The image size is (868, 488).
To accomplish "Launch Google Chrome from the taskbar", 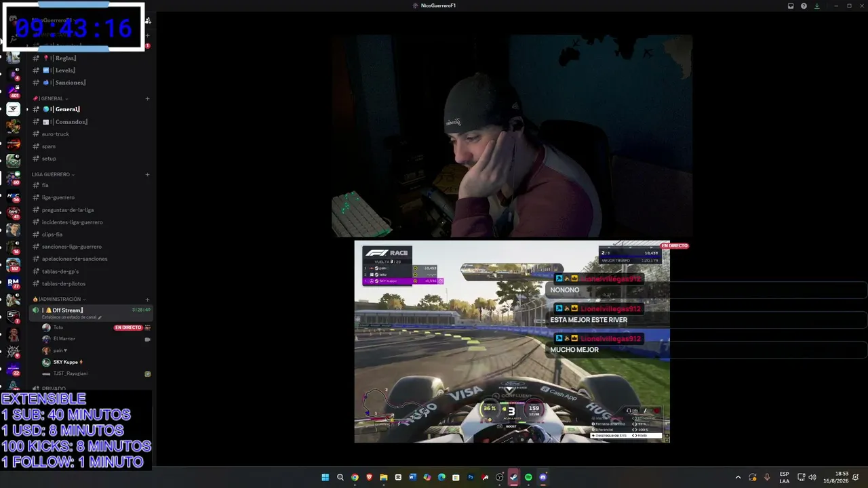I will coord(355,477).
